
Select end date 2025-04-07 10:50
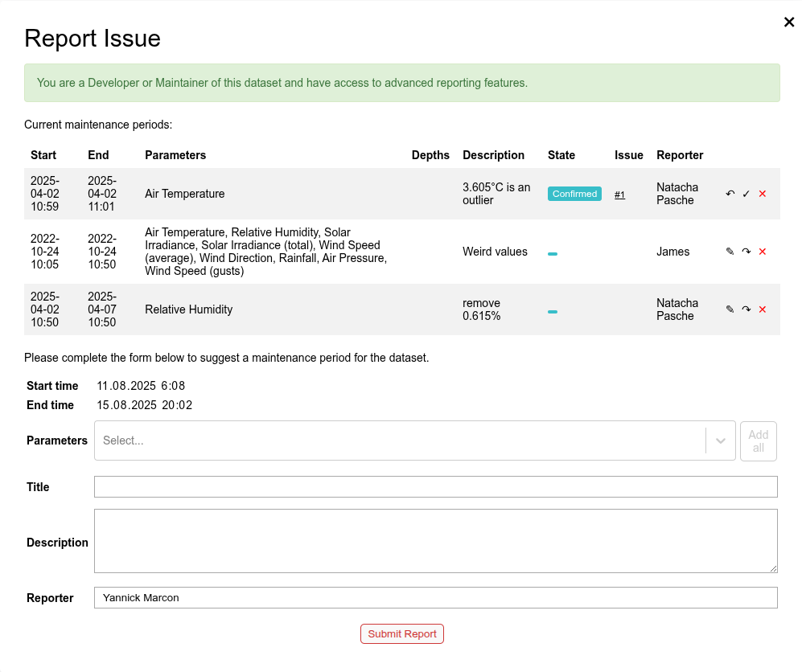tap(102, 309)
